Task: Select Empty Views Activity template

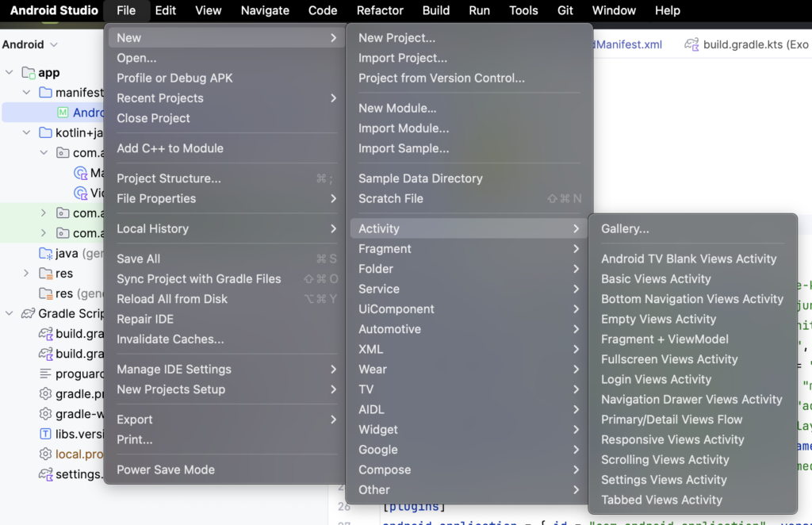Action: 692,319
